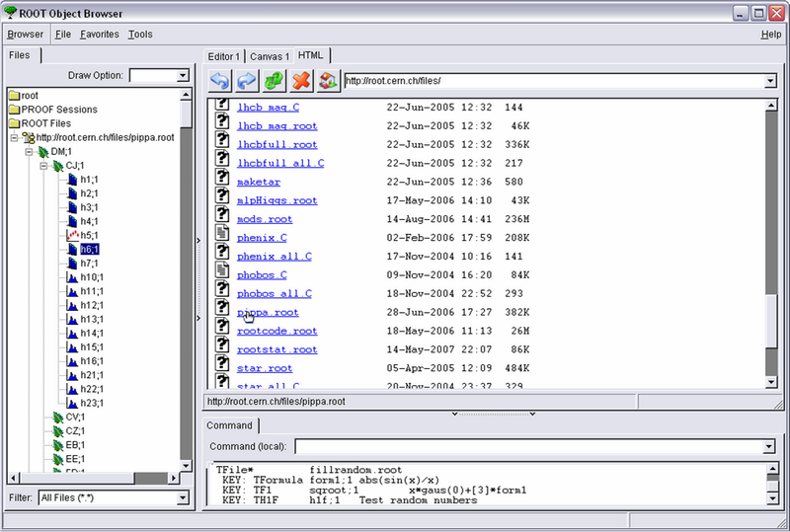The width and height of the screenshot is (790, 532).
Task: Select the h23;1 tree item
Action: 92,403
